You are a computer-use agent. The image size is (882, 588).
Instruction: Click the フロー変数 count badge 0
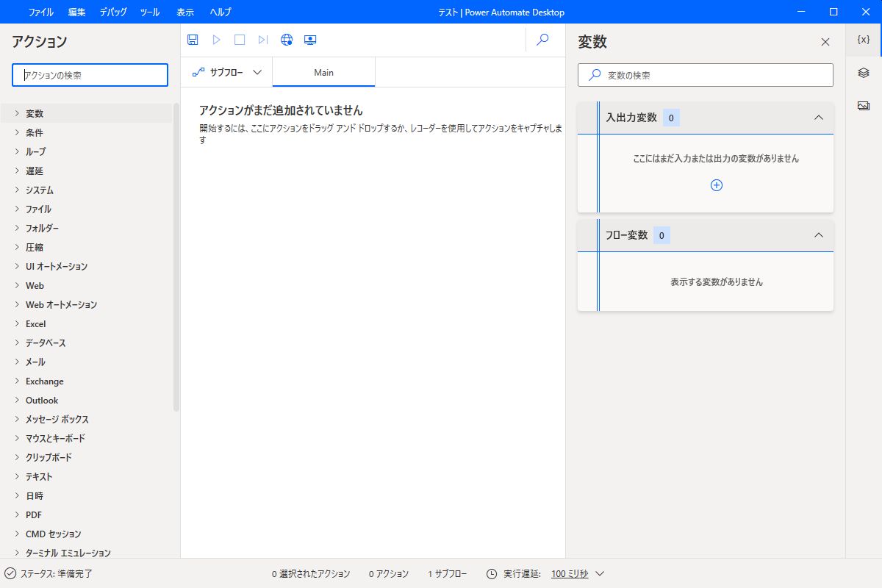661,235
